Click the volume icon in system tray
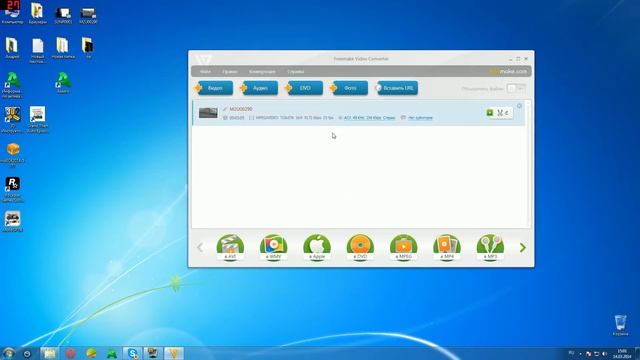Screen dimensions: 640x360 [604, 353]
